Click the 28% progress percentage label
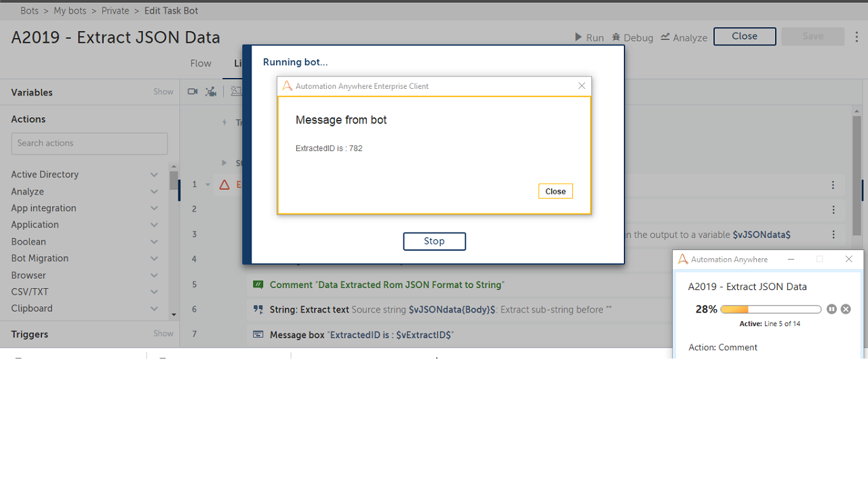868x488 pixels. pyautogui.click(x=707, y=309)
